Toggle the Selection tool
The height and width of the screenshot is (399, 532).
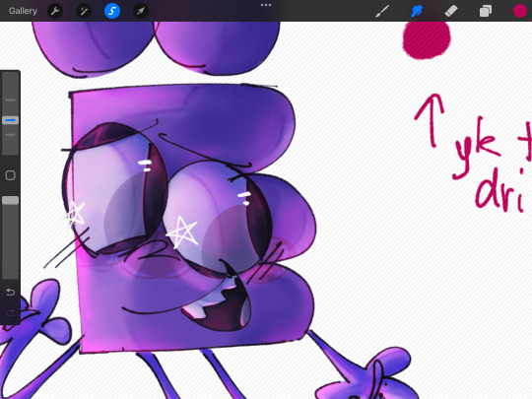click(112, 11)
